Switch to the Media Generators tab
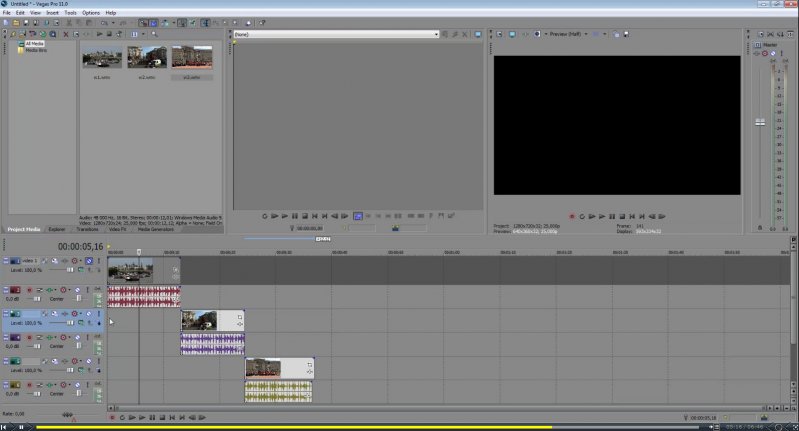The image size is (799, 431). pyautogui.click(x=156, y=229)
